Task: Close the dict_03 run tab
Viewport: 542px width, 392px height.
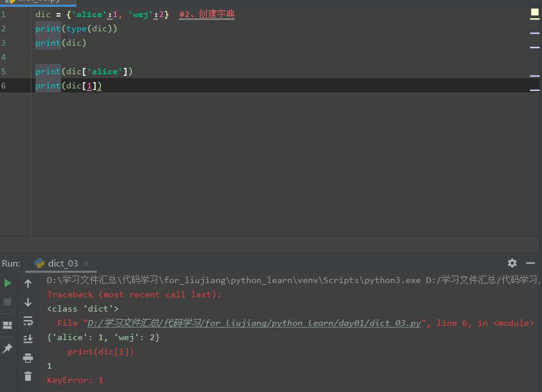Action: click(86, 264)
